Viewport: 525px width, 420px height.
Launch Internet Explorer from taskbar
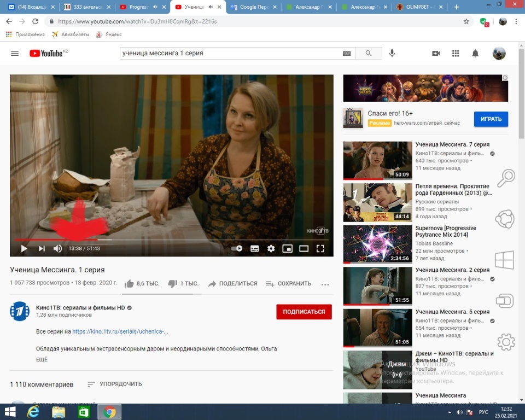pos(33,412)
